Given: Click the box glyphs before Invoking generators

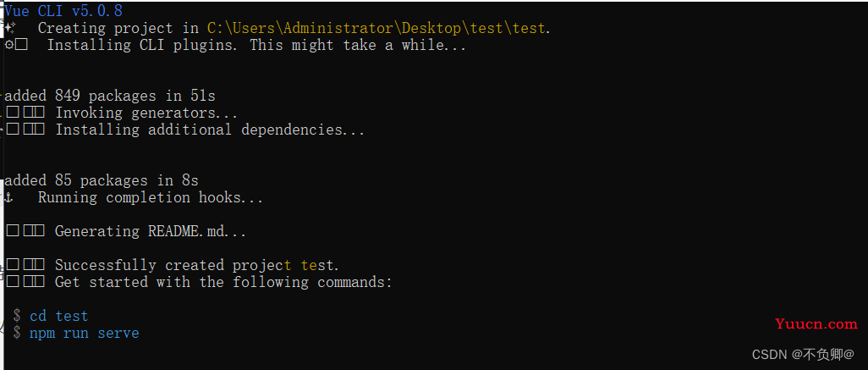Looking at the screenshot, I should tap(25, 113).
